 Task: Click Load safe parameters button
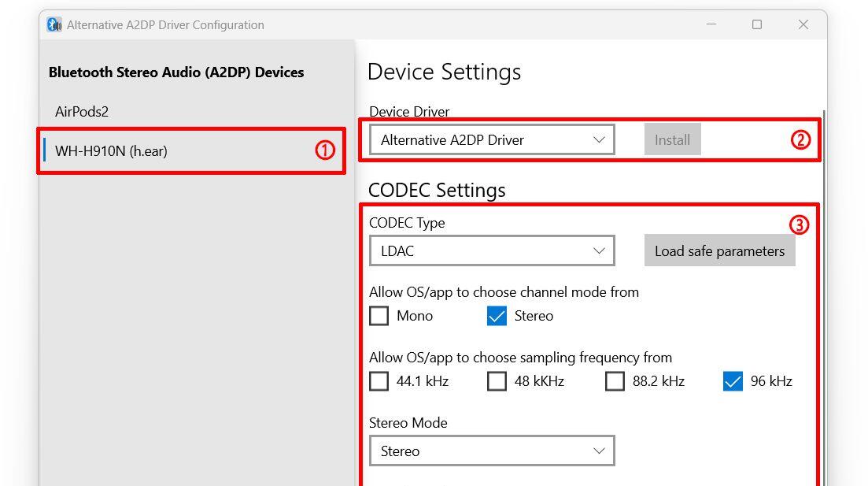(719, 250)
